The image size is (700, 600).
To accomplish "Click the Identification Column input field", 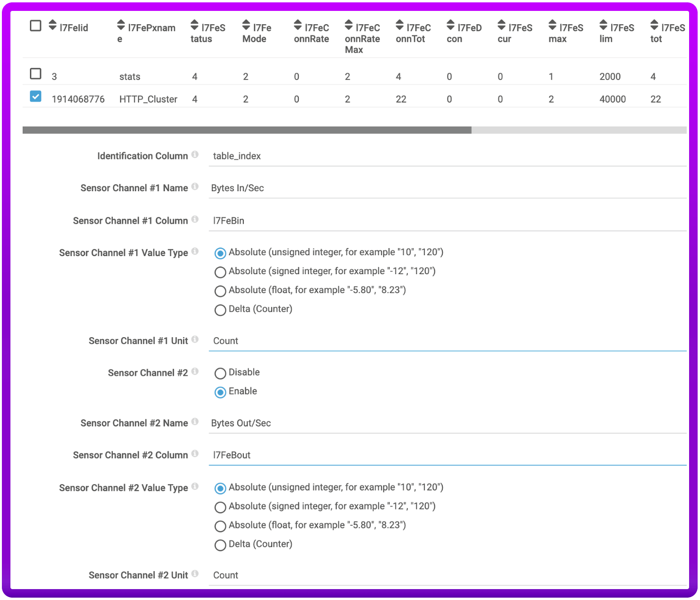I will (x=447, y=156).
